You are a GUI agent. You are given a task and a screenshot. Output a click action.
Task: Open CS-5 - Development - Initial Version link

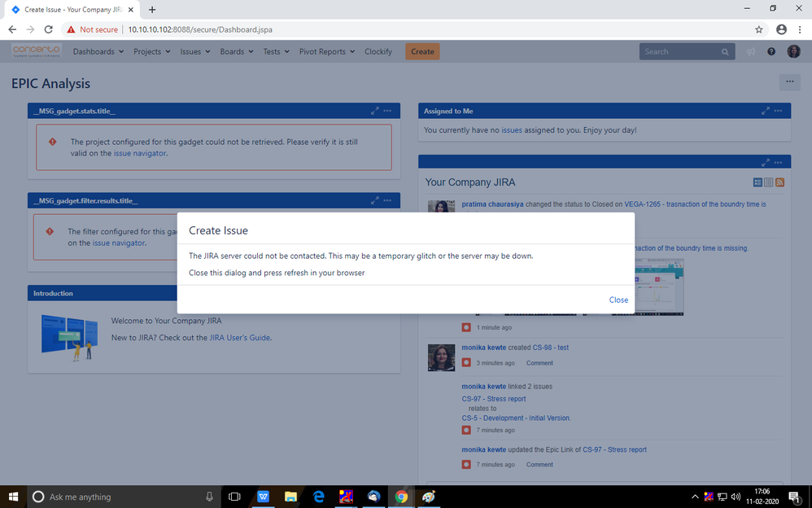click(516, 418)
